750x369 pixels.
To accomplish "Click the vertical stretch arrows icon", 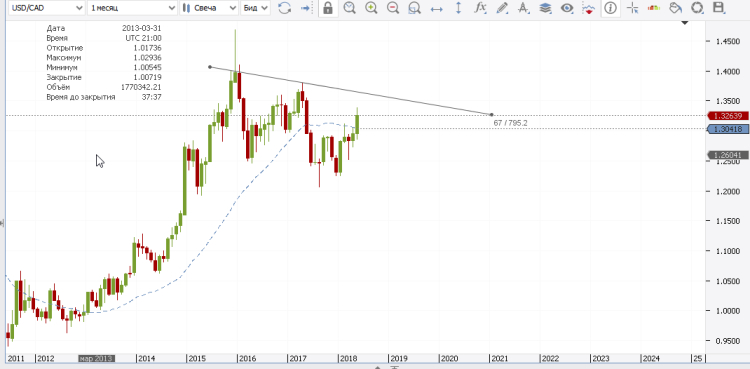I will (458, 8).
